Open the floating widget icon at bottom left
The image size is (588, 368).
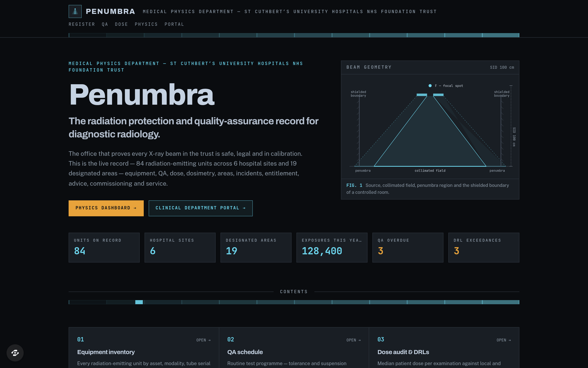[x=15, y=353]
